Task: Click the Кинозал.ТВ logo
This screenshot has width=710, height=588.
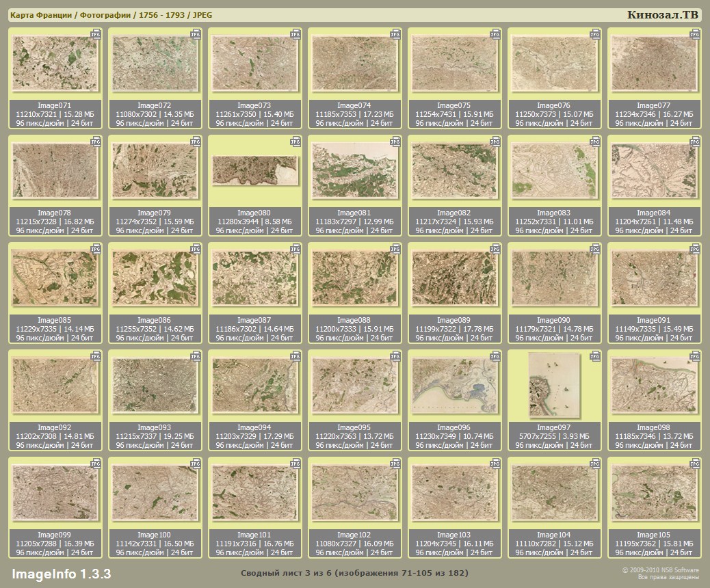Action: pos(662,15)
